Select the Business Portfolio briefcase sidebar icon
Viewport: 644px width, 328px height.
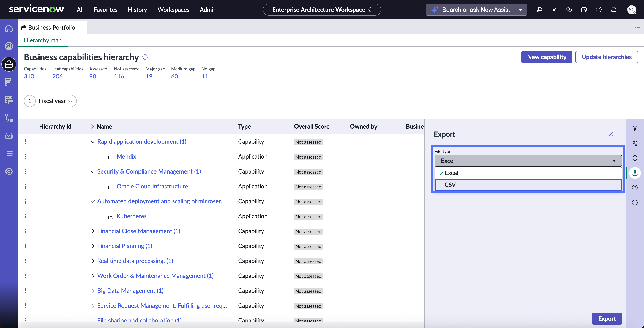9,64
